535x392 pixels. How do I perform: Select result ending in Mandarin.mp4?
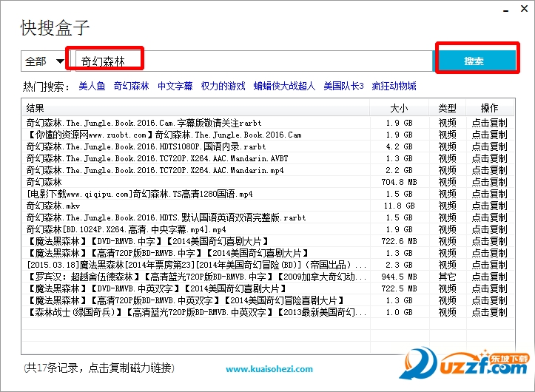tap(155, 170)
